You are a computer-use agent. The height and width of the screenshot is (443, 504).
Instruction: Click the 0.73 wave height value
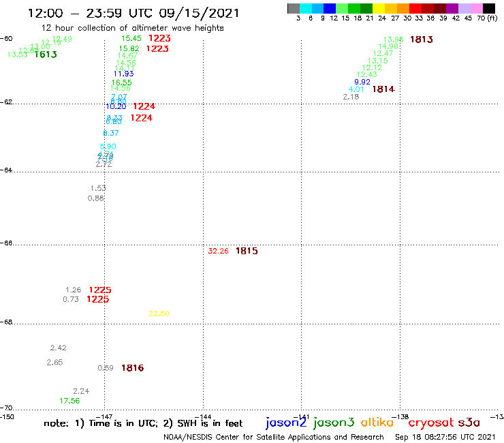pos(71,299)
